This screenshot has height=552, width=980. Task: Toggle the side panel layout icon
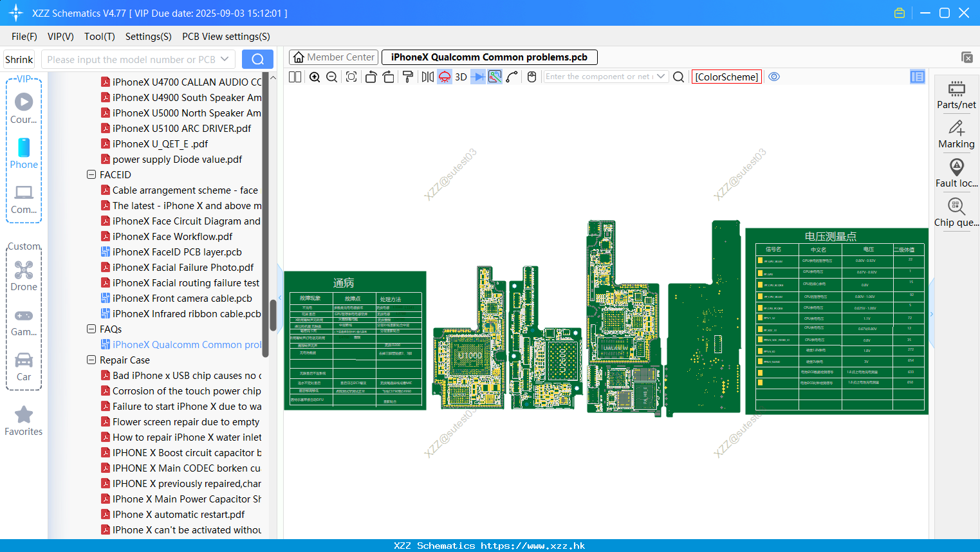pos(918,77)
